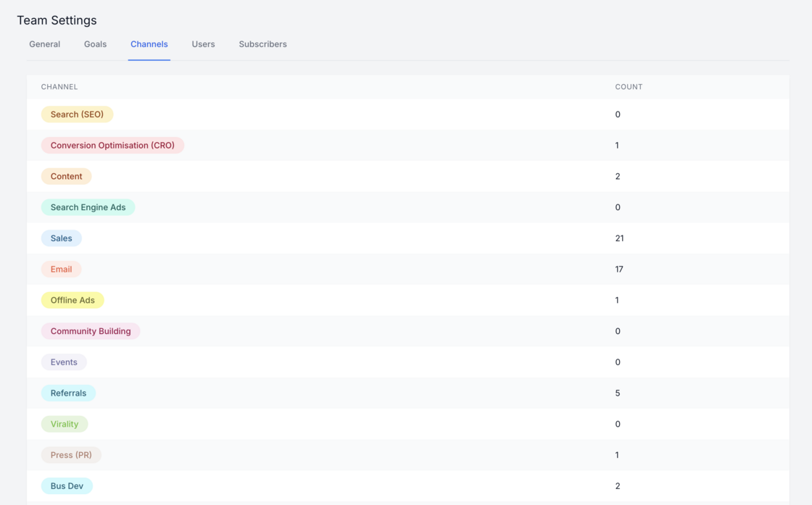This screenshot has height=505, width=812.
Task: Click the Offline Ads count value 1
Action: [x=617, y=301]
